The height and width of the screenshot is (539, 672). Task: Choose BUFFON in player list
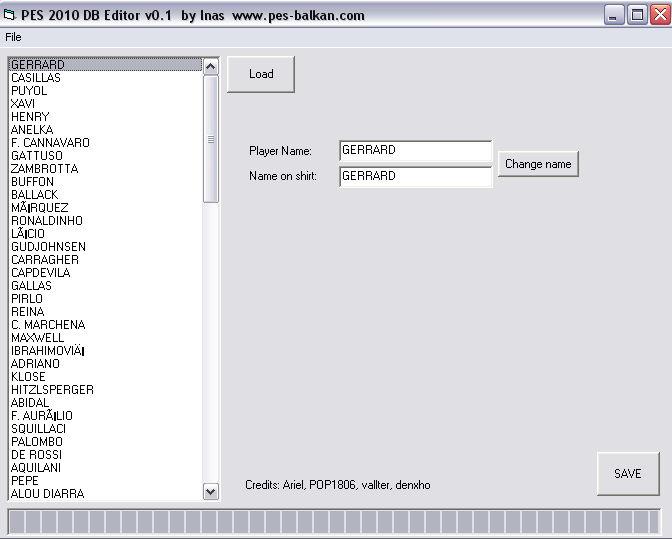point(33,182)
